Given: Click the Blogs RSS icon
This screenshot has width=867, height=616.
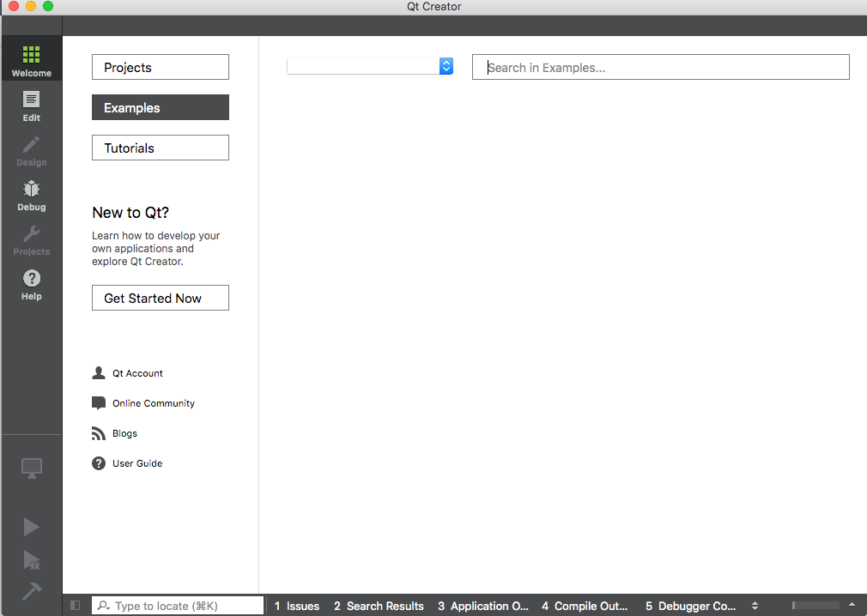Looking at the screenshot, I should [x=99, y=433].
